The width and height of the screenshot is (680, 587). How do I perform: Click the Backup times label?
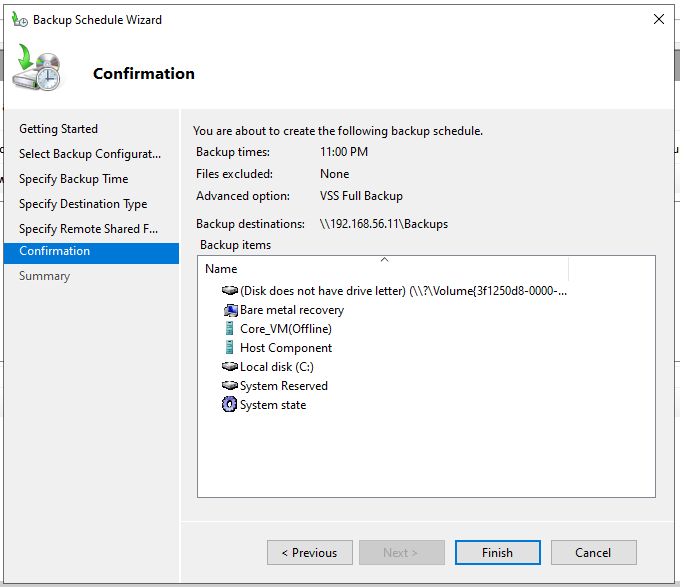pos(233,152)
